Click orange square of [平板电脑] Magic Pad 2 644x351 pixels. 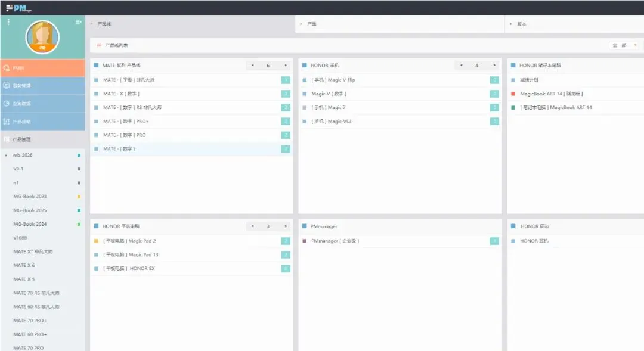[96, 241]
